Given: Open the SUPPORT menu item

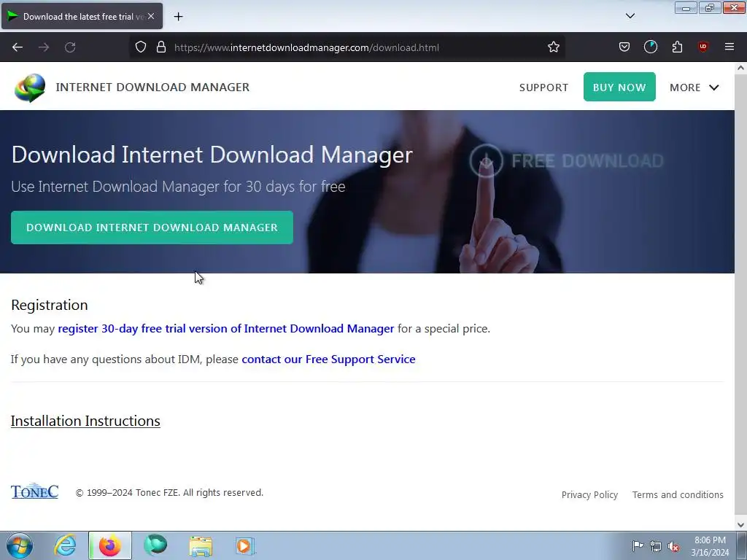Looking at the screenshot, I should tap(543, 87).
